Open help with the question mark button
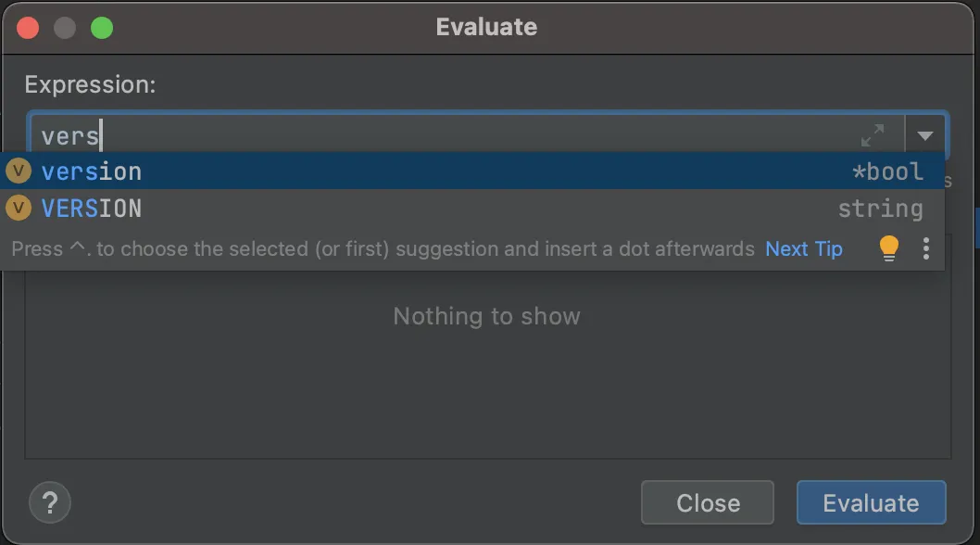Image resolution: width=980 pixels, height=545 pixels. tap(50, 502)
